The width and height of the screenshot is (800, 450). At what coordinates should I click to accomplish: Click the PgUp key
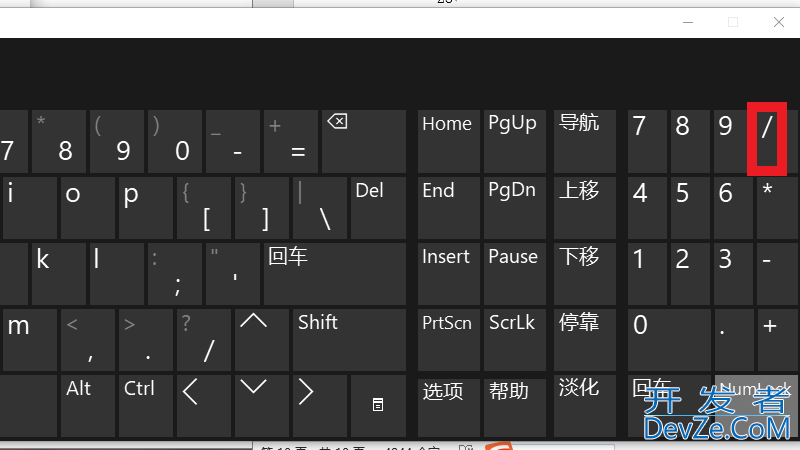pyautogui.click(x=515, y=141)
